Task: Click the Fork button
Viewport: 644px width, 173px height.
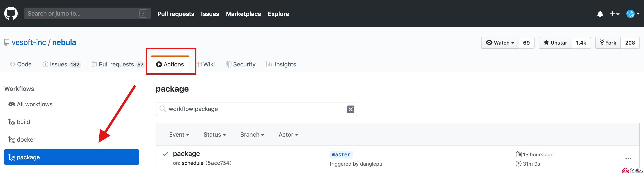Action: pos(608,43)
